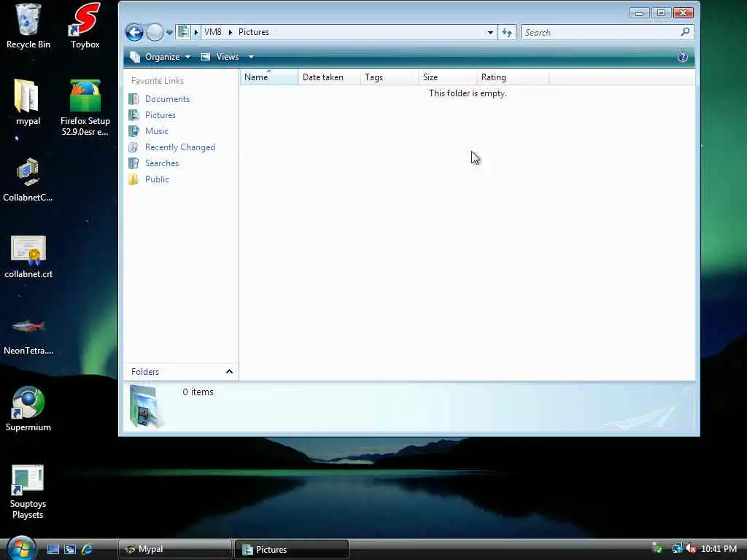Image resolution: width=747 pixels, height=560 pixels.
Task: Select the Recycle Bin desktop icon
Action: (x=28, y=26)
